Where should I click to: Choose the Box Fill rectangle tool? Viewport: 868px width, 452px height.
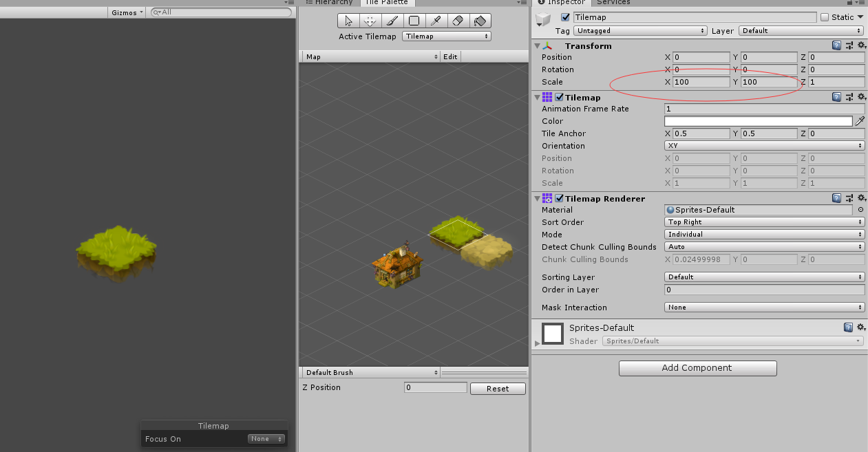413,21
